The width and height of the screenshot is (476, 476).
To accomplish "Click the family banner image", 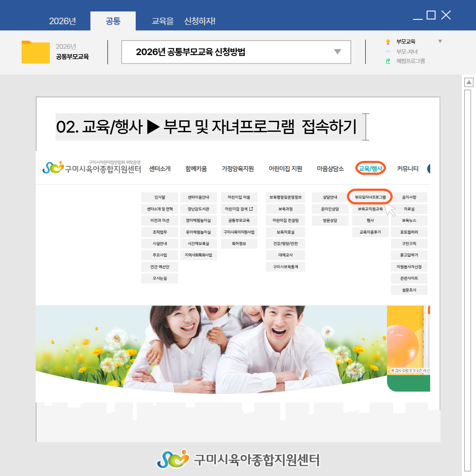I will 211,348.
